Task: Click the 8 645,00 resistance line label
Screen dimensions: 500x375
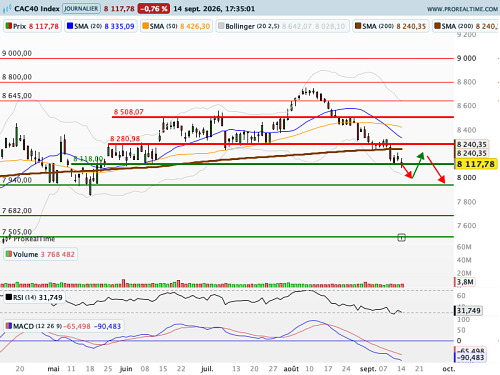Action: 17,96
